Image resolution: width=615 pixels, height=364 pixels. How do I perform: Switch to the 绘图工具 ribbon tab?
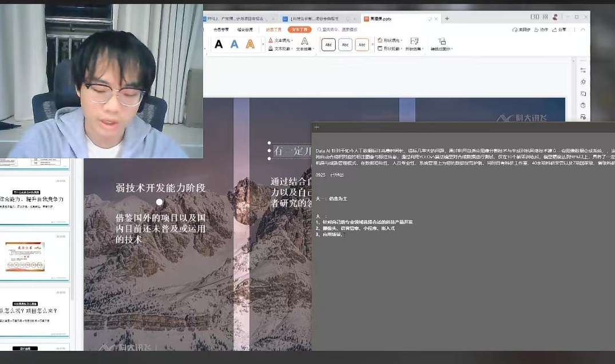tap(273, 29)
